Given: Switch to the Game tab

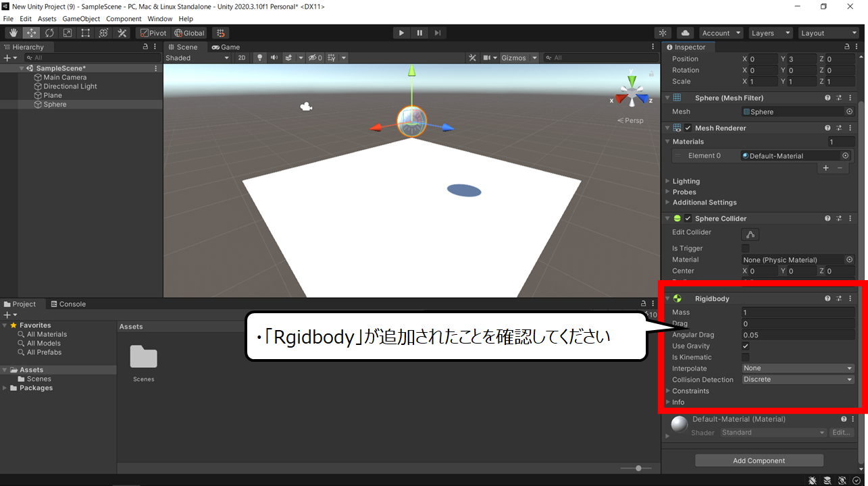Looking at the screenshot, I should [226, 47].
